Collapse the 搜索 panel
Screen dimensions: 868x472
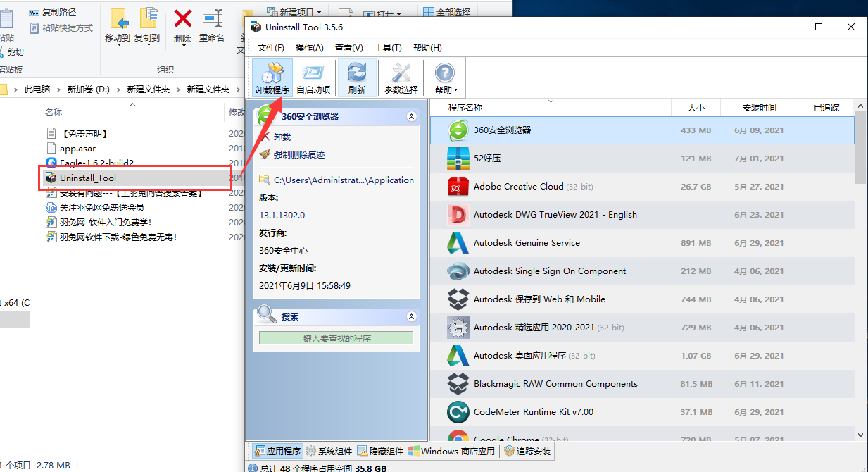point(412,317)
